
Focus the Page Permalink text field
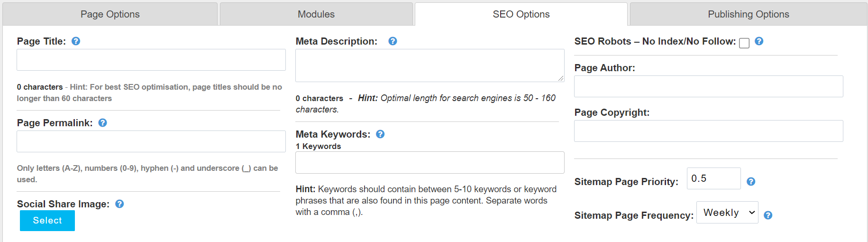click(151, 141)
